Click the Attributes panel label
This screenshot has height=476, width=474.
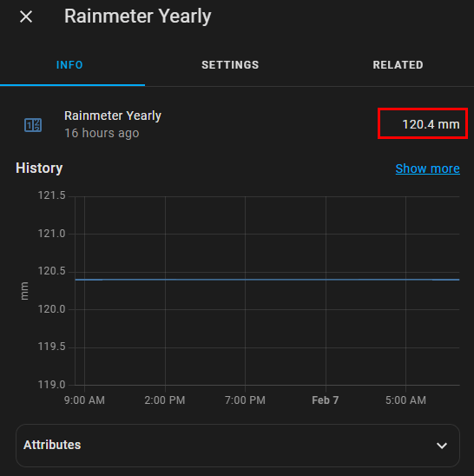point(52,445)
